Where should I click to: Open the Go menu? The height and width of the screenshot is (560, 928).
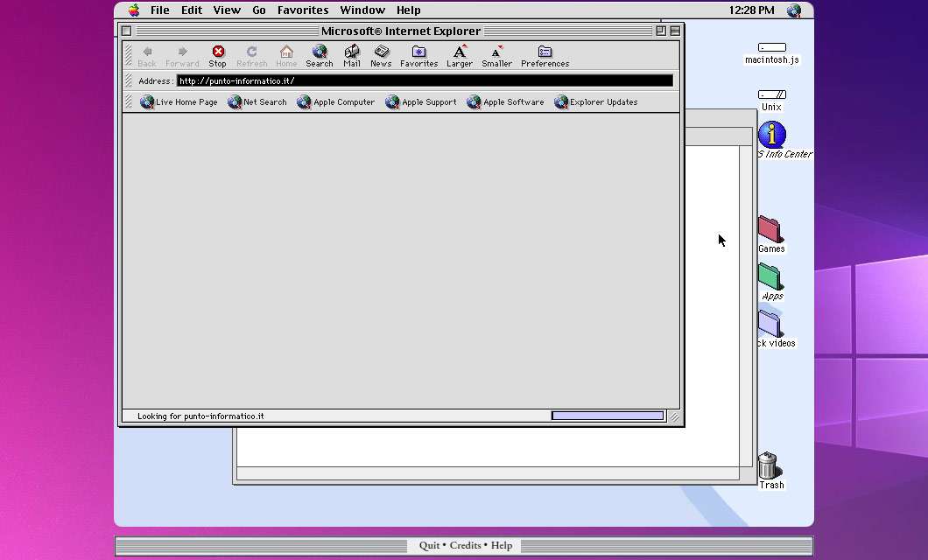[x=259, y=10]
